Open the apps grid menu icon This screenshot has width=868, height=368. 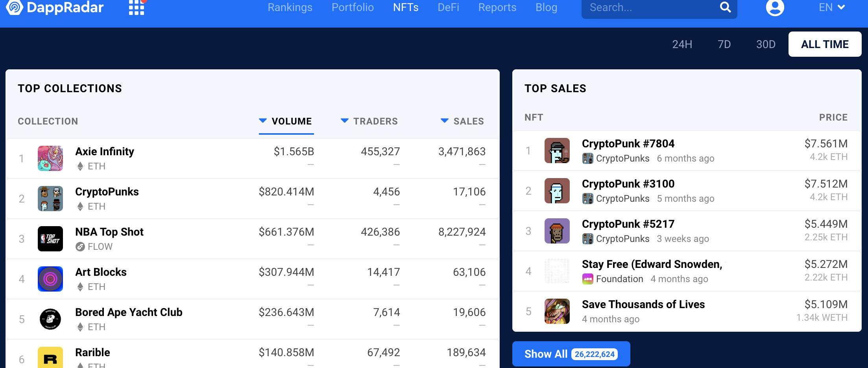(x=137, y=7)
